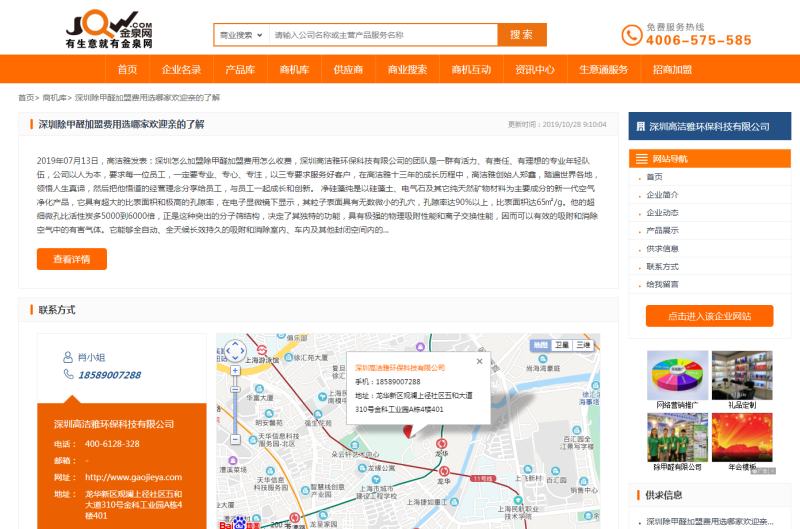Click the phone number 400-6128-328
This screenshot has height=529, width=800.
point(112,444)
